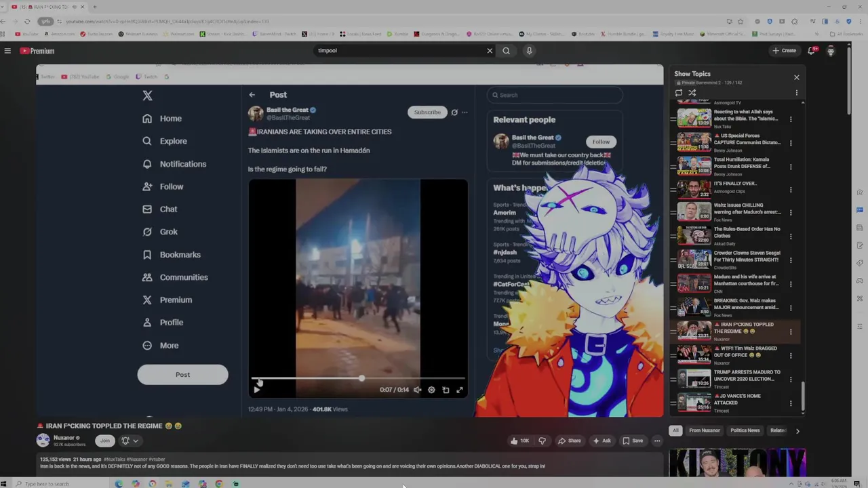868x488 pixels.
Task: Like the video with 10K likes
Action: [520, 441]
